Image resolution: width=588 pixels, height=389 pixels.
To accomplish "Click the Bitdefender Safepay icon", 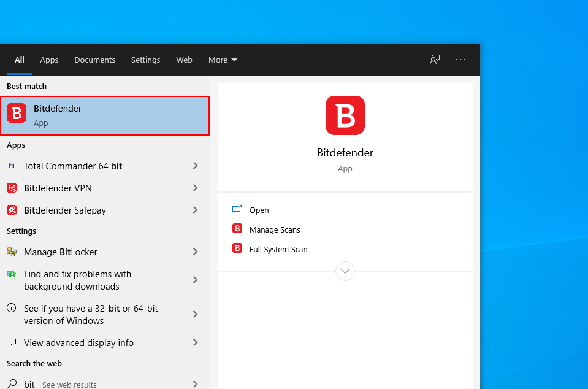I will [x=12, y=210].
